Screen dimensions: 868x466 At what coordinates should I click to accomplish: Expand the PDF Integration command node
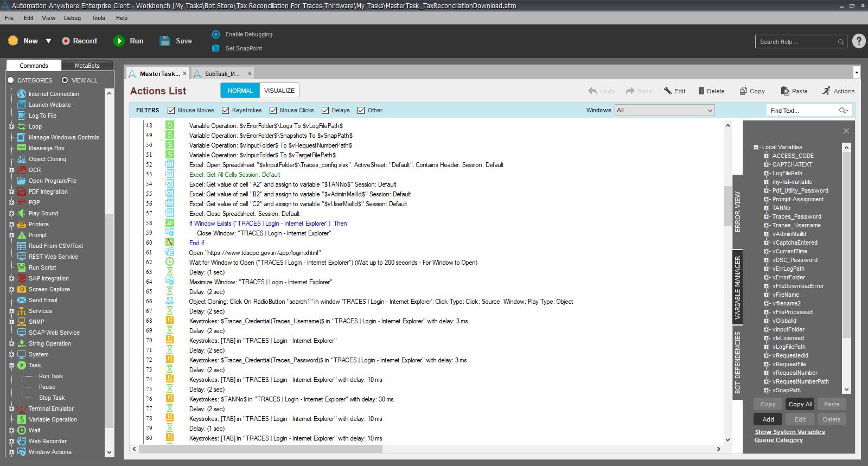[x=11, y=191]
